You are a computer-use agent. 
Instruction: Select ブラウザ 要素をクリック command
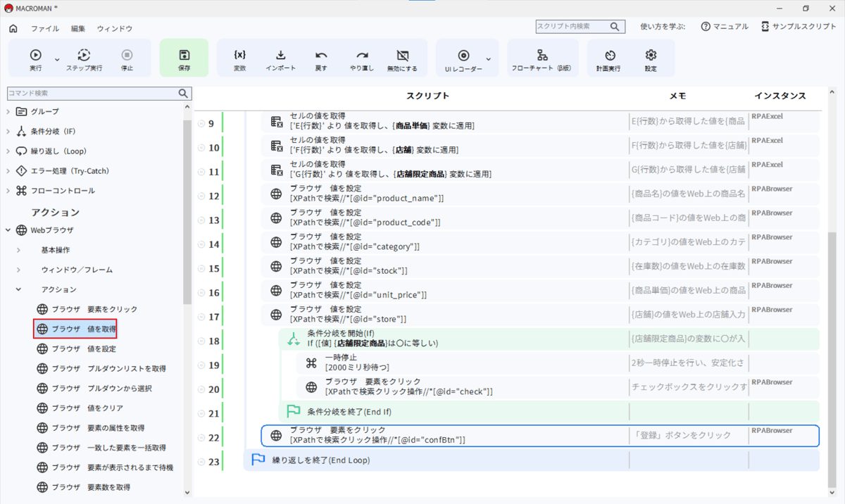click(x=87, y=309)
